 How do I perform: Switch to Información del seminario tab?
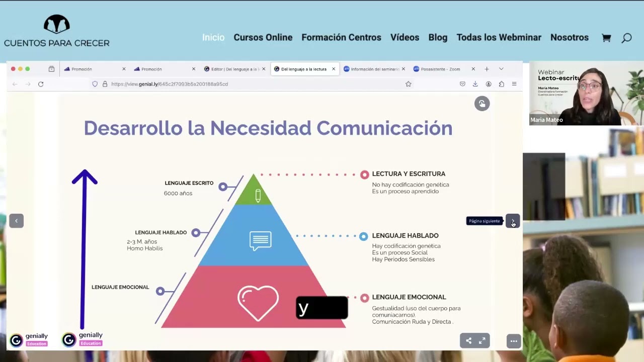click(374, 69)
